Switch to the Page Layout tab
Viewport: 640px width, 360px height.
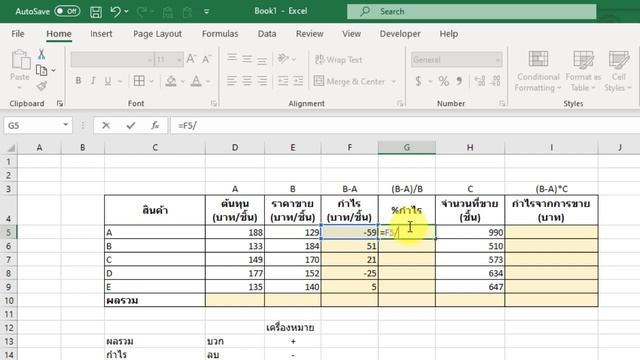click(157, 34)
